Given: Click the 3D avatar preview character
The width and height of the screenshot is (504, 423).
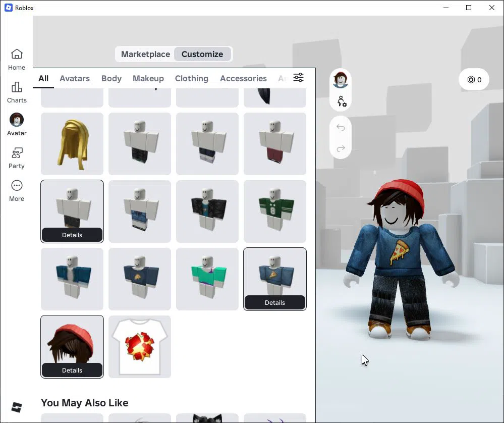Looking at the screenshot, I should (x=401, y=260).
